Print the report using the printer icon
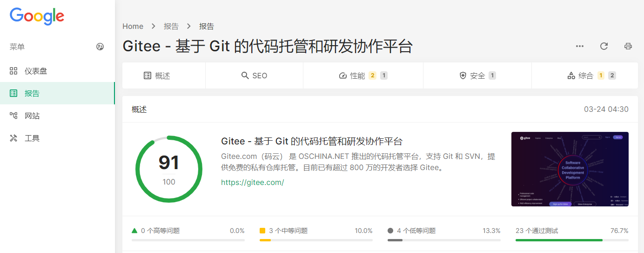 click(x=628, y=46)
